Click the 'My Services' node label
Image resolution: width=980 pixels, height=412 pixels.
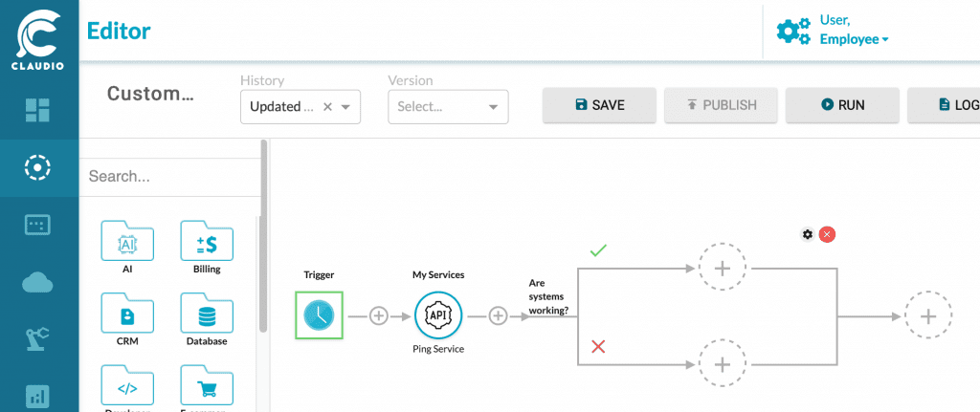tap(438, 274)
